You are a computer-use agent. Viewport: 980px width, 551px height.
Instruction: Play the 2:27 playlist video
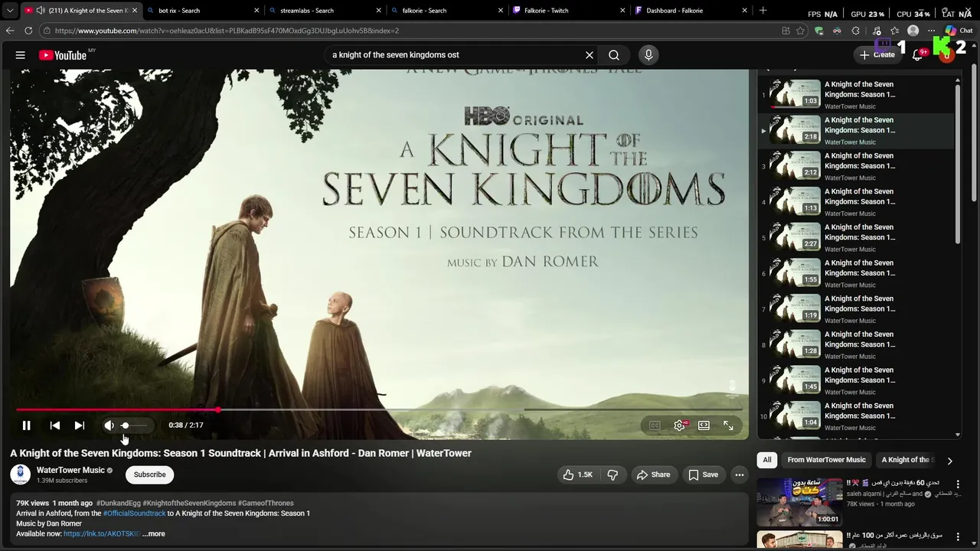coord(795,236)
